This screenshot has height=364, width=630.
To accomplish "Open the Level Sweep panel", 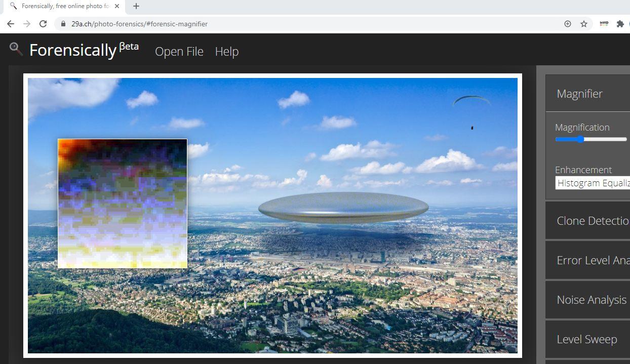I will pyautogui.click(x=587, y=339).
